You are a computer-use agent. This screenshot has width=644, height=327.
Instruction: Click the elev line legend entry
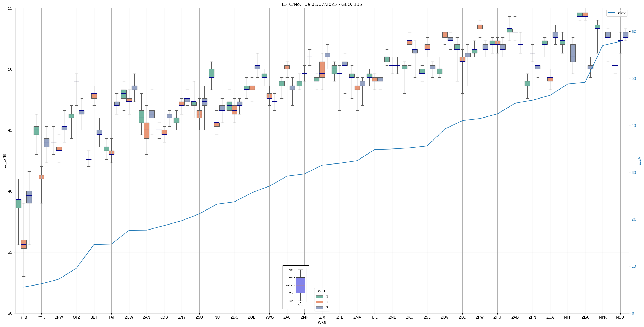tap(617, 13)
